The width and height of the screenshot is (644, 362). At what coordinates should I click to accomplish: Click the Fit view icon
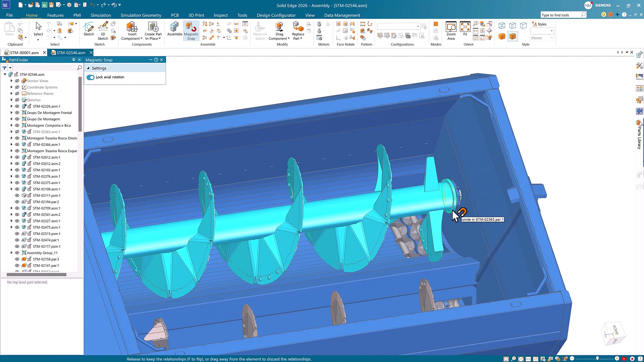465,29
